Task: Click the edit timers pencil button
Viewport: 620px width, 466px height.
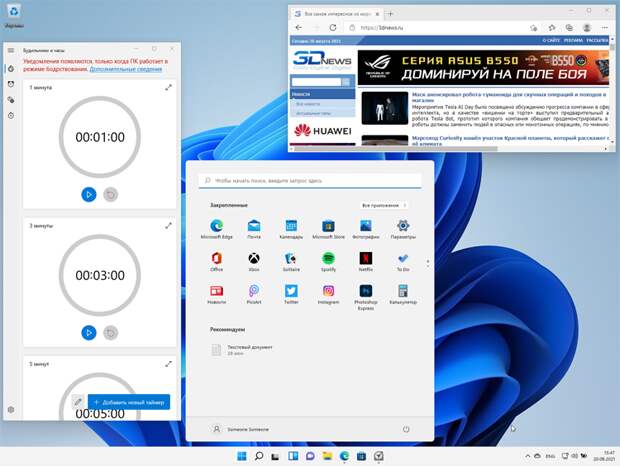Action: pyautogui.click(x=78, y=402)
